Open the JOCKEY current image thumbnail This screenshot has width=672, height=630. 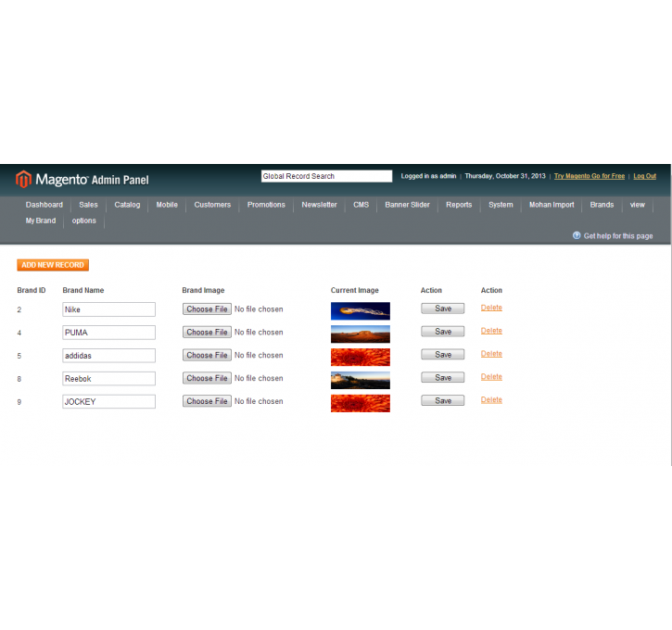click(x=361, y=403)
